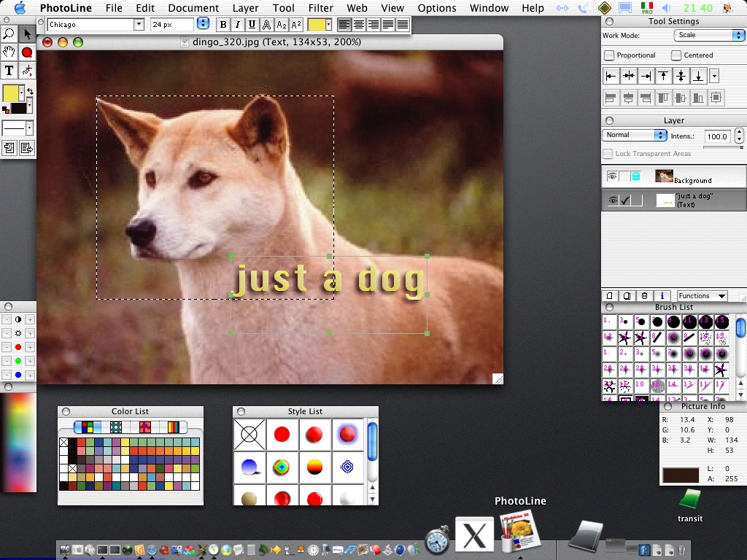Open the Filter menu
747x560 pixels.
[320, 8]
